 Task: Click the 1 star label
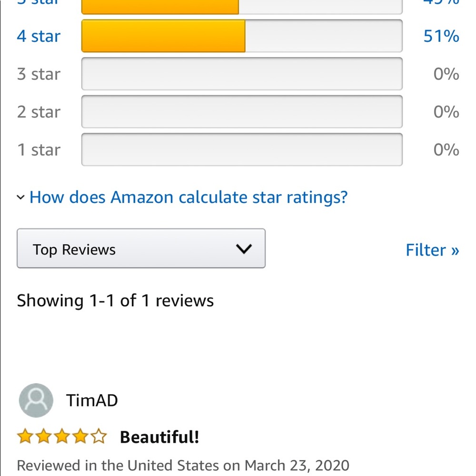click(x=39, y=150)
